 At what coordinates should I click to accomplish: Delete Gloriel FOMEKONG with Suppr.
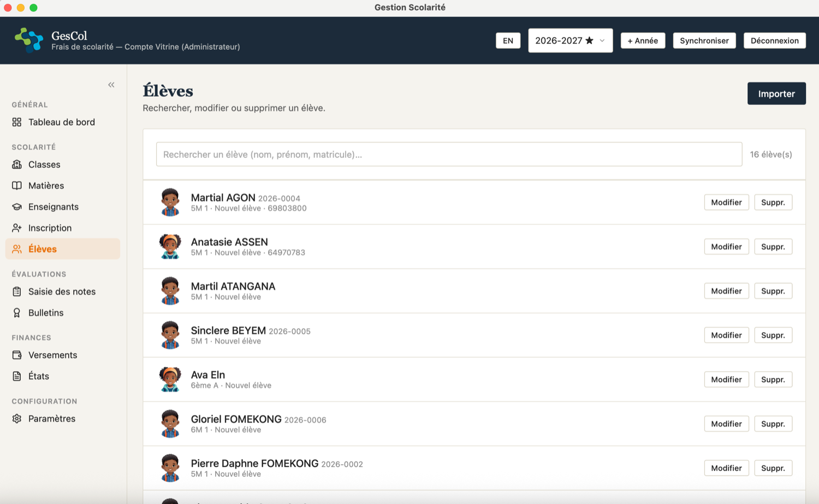click(x=773, y=423)
